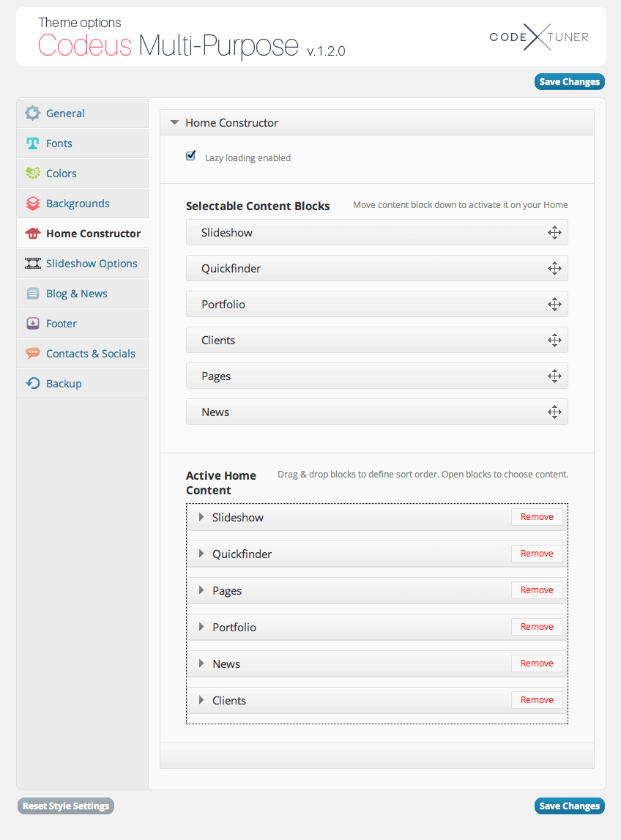The image size is (621, 840).
Task: Expand the active Portfolio block
Action: [201, 627]
